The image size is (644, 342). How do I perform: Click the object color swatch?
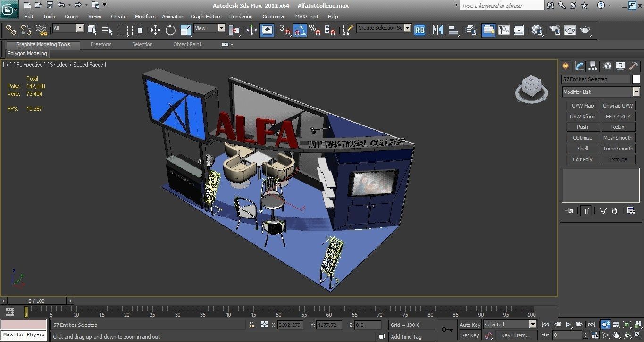click(636, 79)
